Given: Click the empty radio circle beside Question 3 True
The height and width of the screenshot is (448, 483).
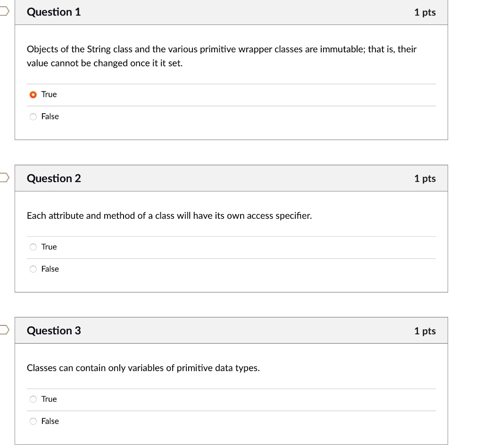Looking at the screenshot, I should click(33, 399).
